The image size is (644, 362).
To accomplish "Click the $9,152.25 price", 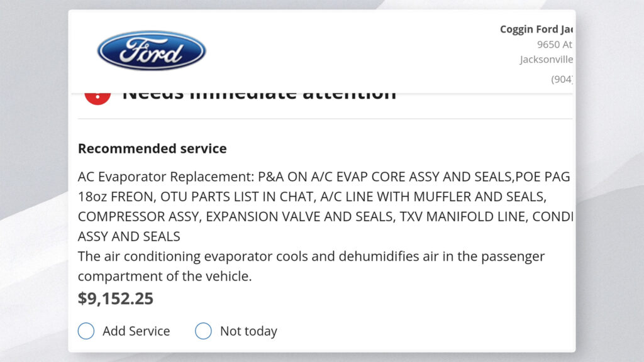I will (x=116, y=299).
